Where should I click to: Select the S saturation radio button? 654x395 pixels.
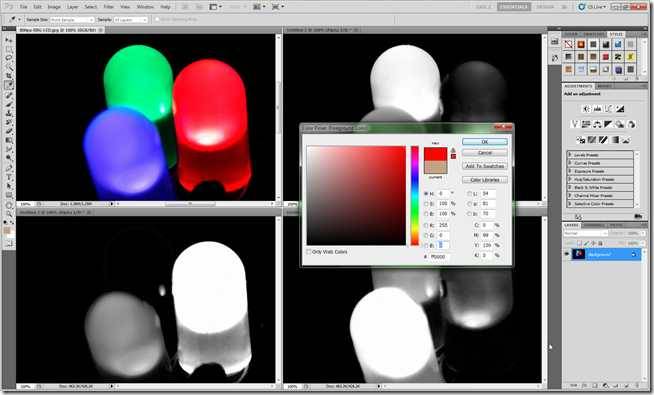coord(426,204)
